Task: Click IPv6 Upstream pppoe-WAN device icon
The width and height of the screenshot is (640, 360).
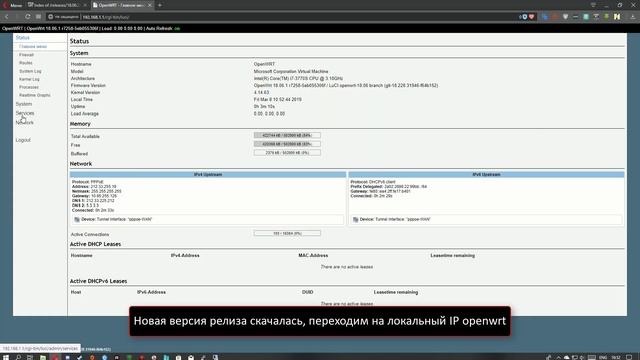Action: (356, 219)
